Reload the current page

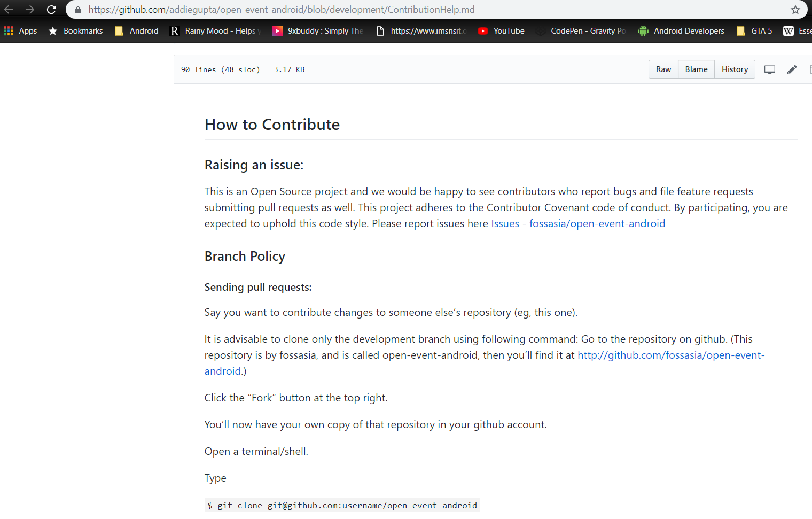pos(51,10)
